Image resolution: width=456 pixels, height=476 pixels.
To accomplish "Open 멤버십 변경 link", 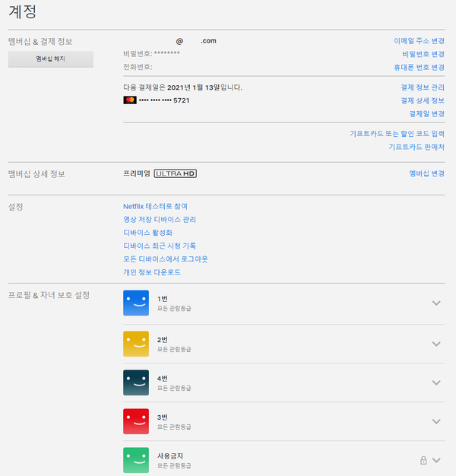I will coord(427,173).
